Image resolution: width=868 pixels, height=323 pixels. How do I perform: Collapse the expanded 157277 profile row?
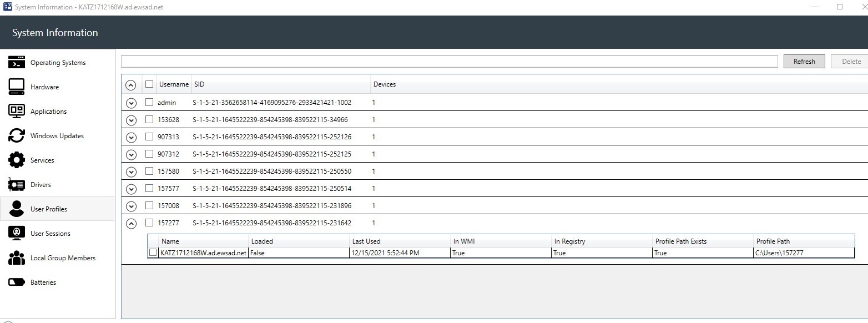pyautogui.click(x=131, y=224)
